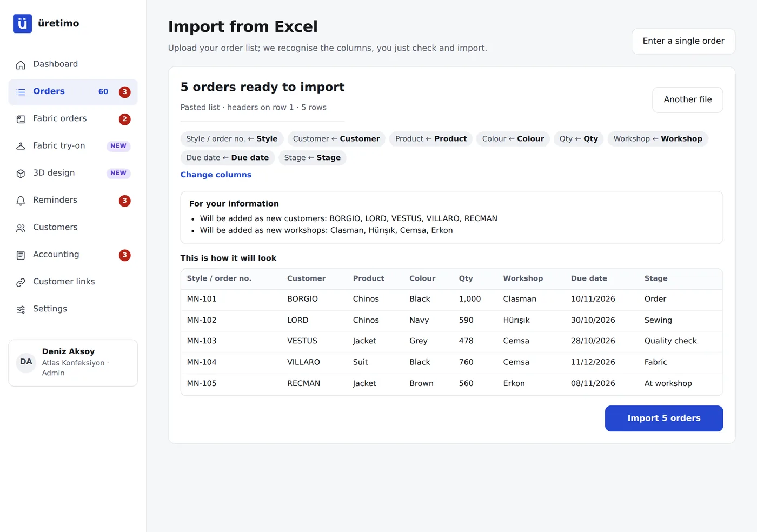The height and width of the screenshot is (532, 757).
Task: Click the VESTUS customer cell
Action: pos(302,341)
